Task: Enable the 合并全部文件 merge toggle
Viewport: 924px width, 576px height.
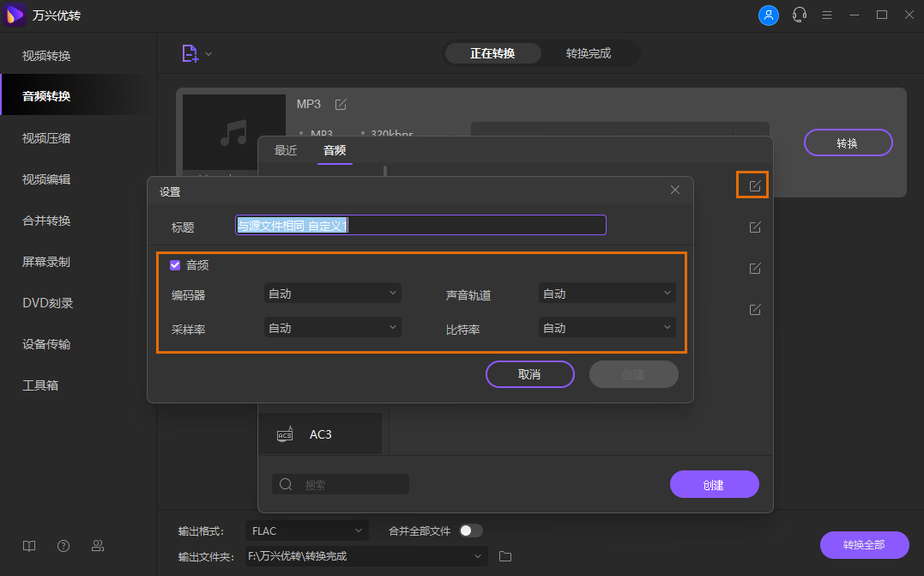Action: click(x=470, y=531)
